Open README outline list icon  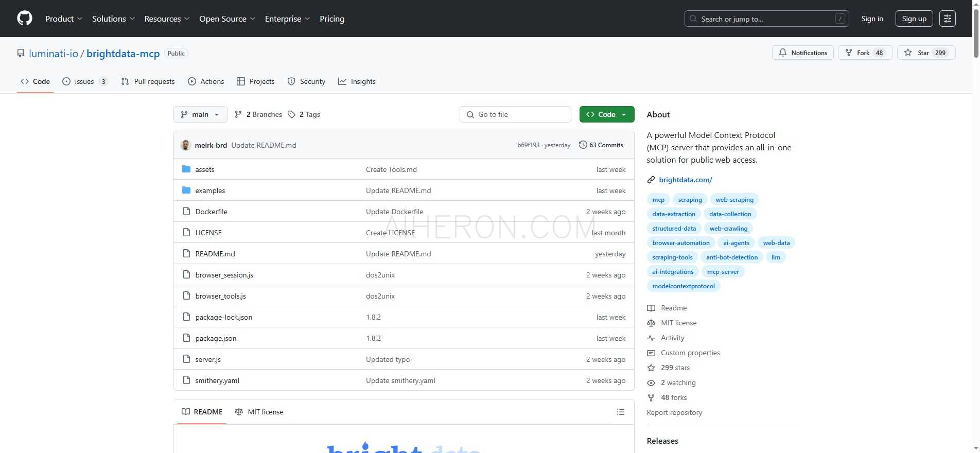[x=621, y=412]
